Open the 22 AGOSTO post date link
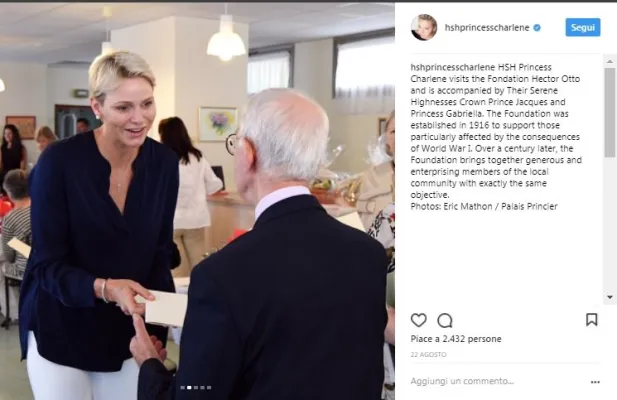Image resolution: width=617 pixels, height=400 pixels. [x=428, y=354]
